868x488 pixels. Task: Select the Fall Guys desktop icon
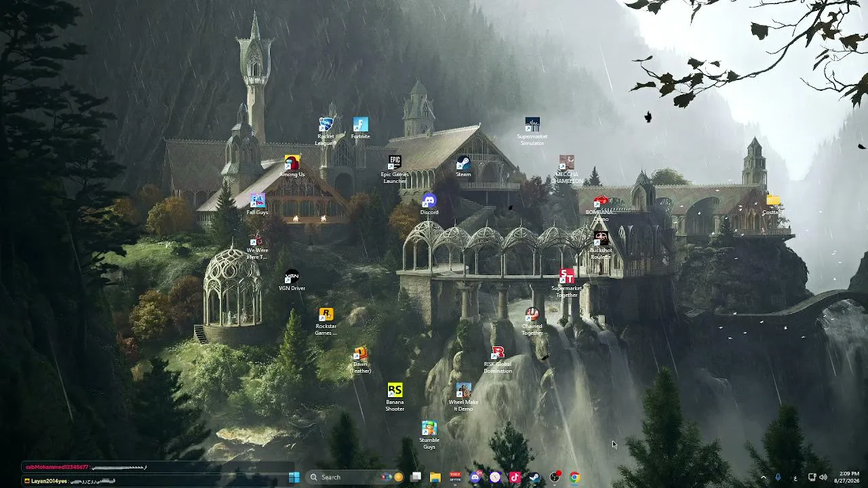(x=258, y=204)
